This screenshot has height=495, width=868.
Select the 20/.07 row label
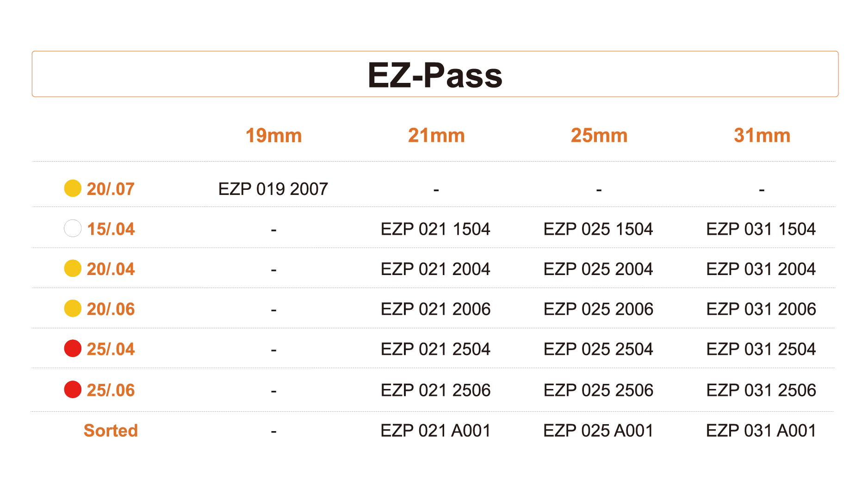click(111, 189)
